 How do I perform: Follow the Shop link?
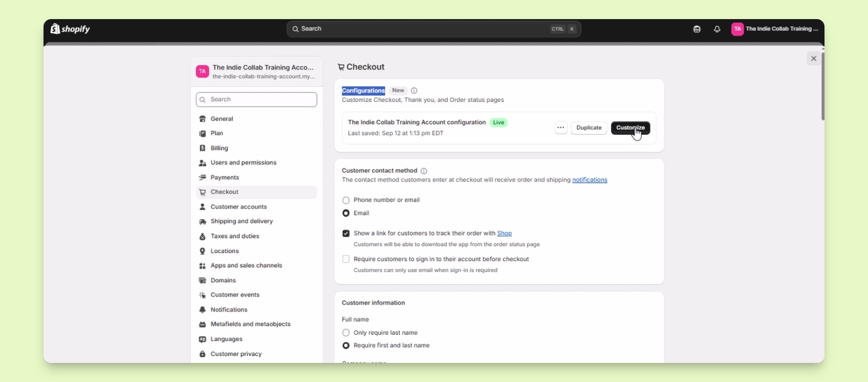(x=505, y=233)
